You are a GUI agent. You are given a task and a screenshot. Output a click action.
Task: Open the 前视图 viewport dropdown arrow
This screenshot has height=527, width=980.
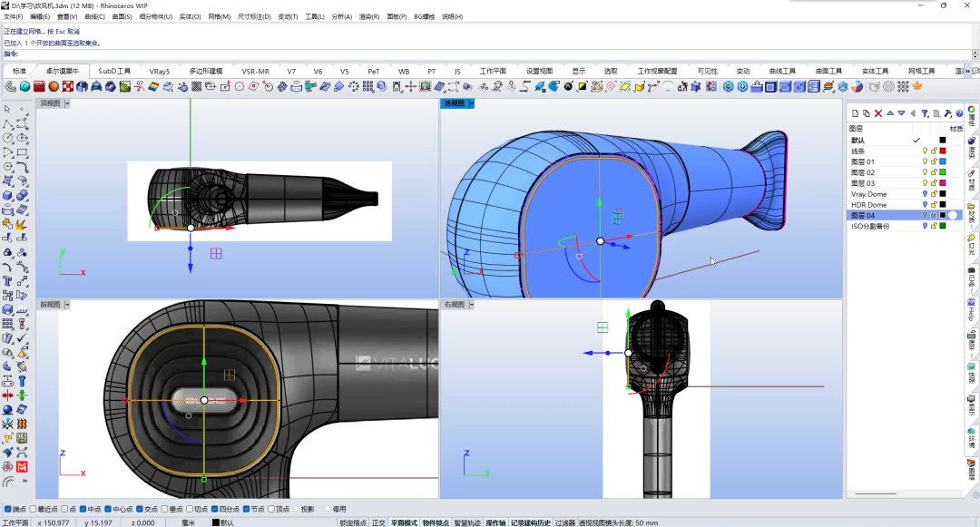coord(67,305)
